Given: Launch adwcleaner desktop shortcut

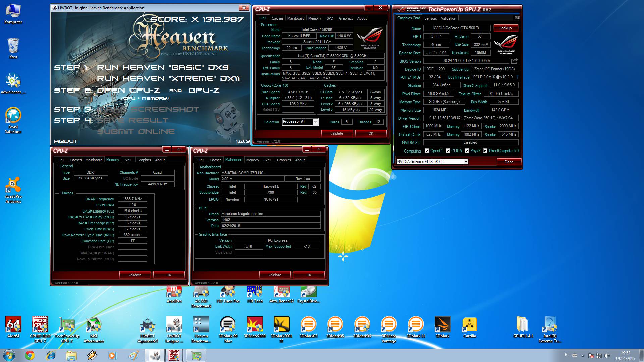Looking at the screenshot, I should point(13,83).
